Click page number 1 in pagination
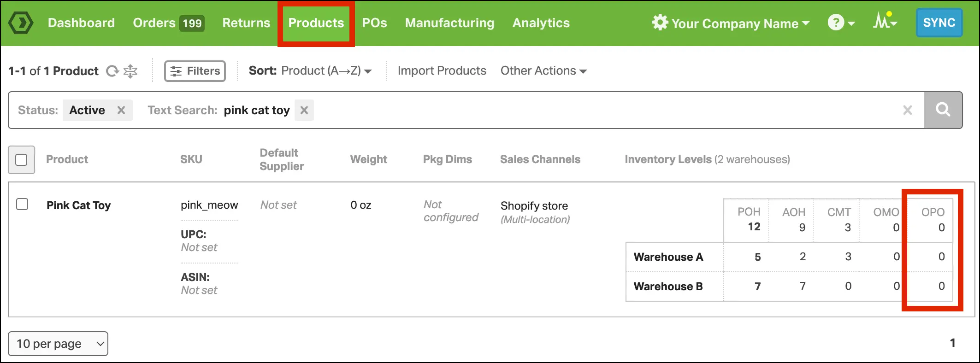 tap(952, 343)
